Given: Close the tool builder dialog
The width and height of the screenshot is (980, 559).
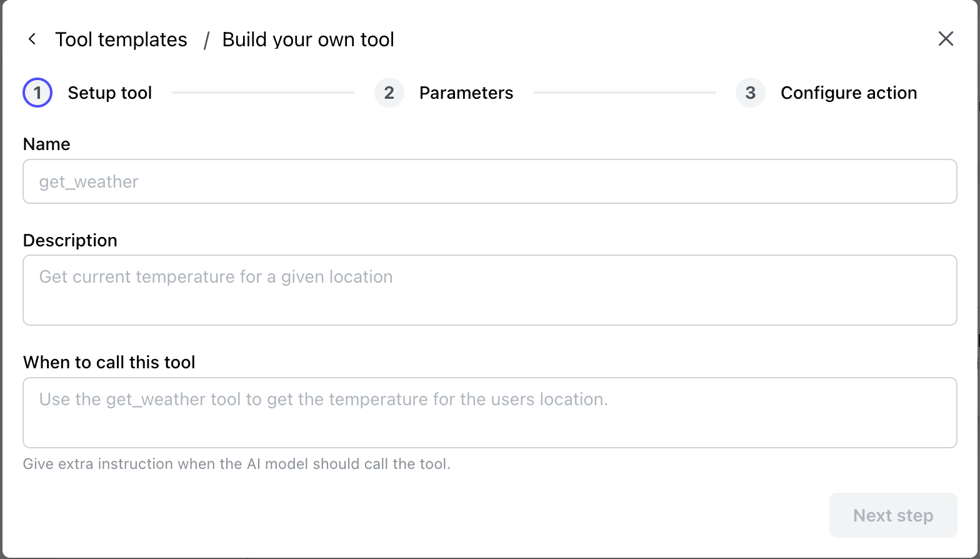Looking at the screenshot, I should point(946,39).
